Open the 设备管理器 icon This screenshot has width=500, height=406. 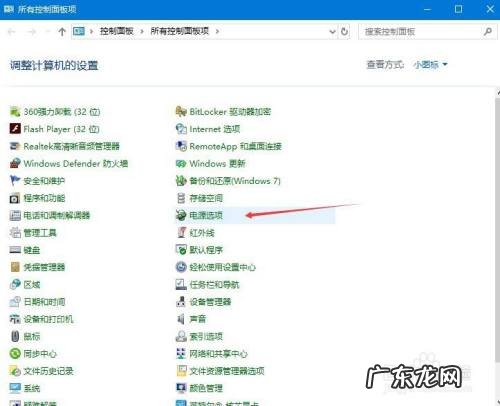[181, 302]
